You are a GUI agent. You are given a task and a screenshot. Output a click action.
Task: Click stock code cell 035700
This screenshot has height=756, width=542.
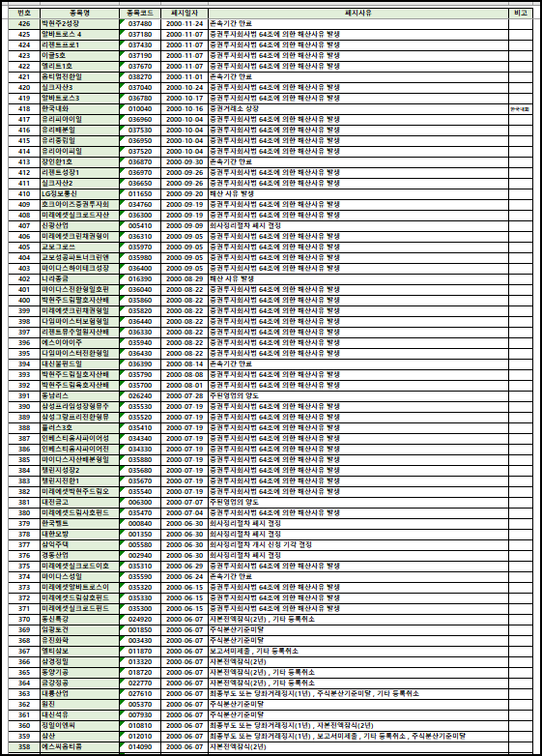[x=140, y=385]
